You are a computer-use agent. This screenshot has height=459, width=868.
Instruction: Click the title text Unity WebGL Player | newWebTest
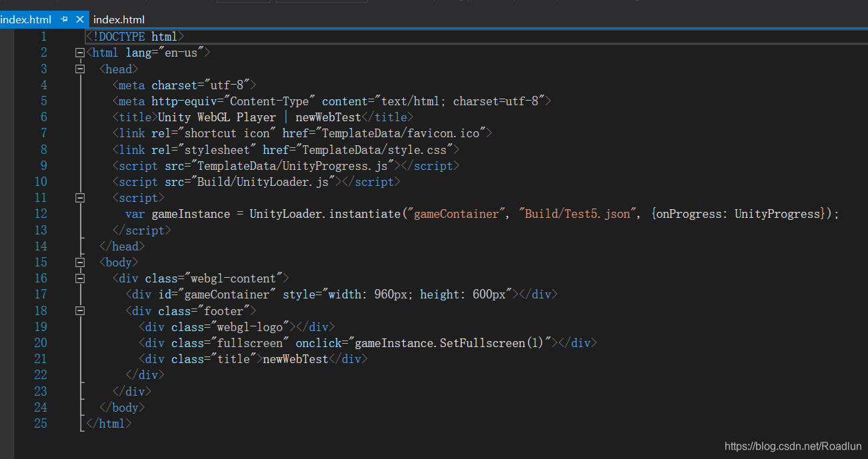click(259, 117)
